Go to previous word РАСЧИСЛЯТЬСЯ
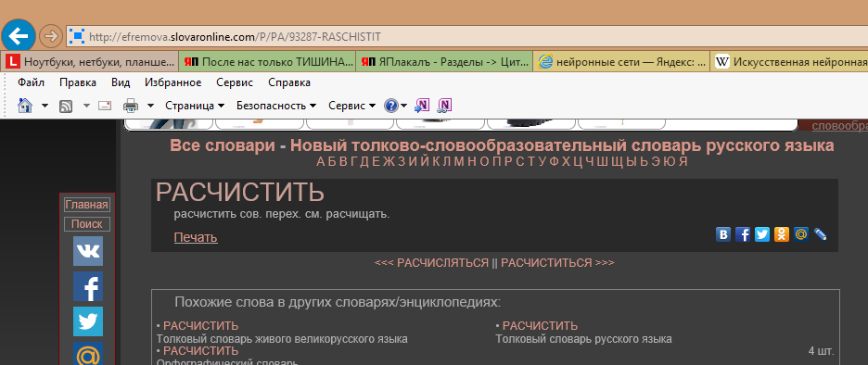The image size is (868, 365). (x=443, y=263)
